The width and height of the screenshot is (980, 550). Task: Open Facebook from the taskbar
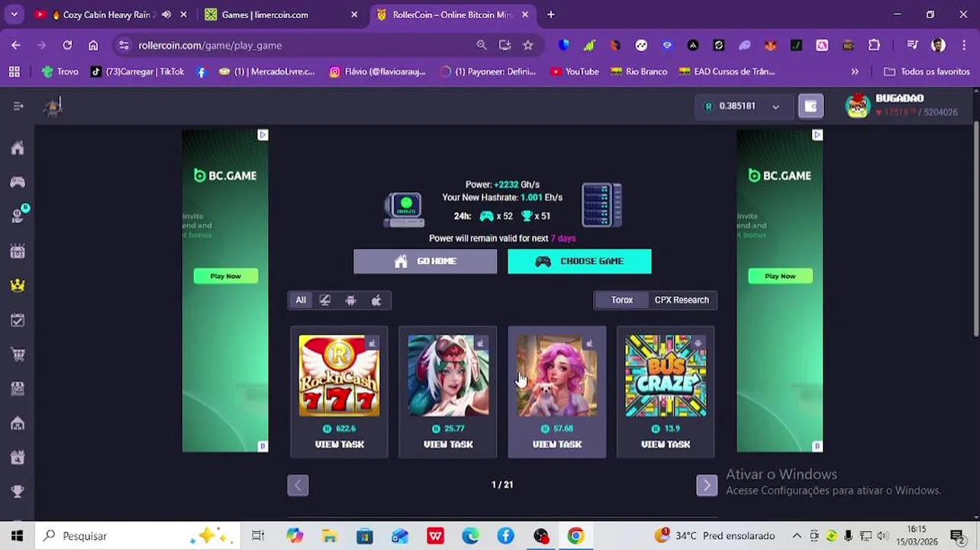pos(505,535)
